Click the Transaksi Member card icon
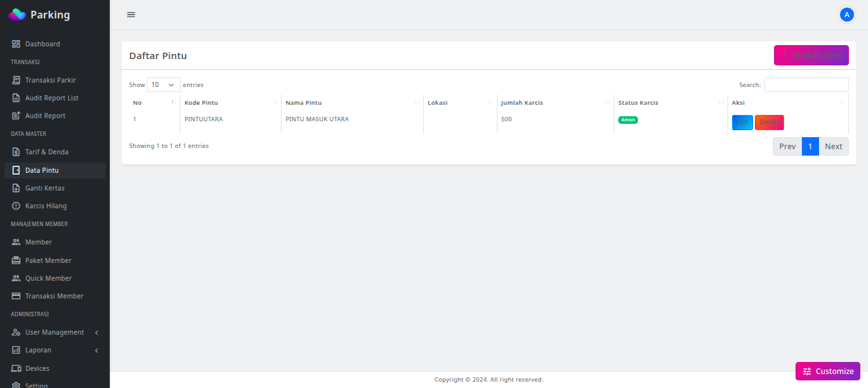This screenshot has height=388, width=868. click(x=17, y=296)
